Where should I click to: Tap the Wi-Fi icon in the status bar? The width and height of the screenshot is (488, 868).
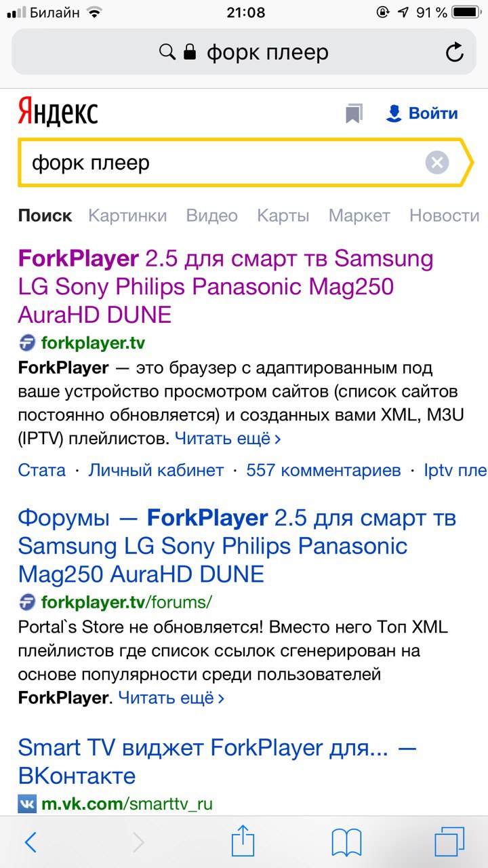[x=94, y=12]
